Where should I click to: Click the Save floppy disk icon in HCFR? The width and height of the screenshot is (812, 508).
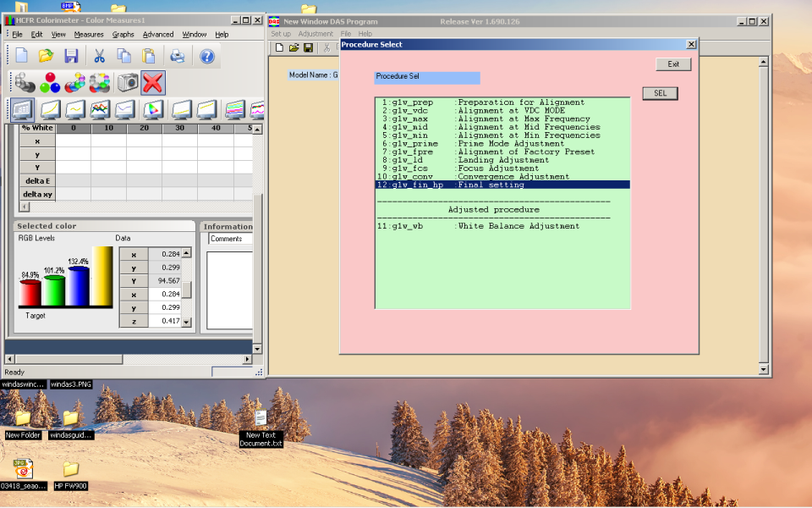coord(71,56)
